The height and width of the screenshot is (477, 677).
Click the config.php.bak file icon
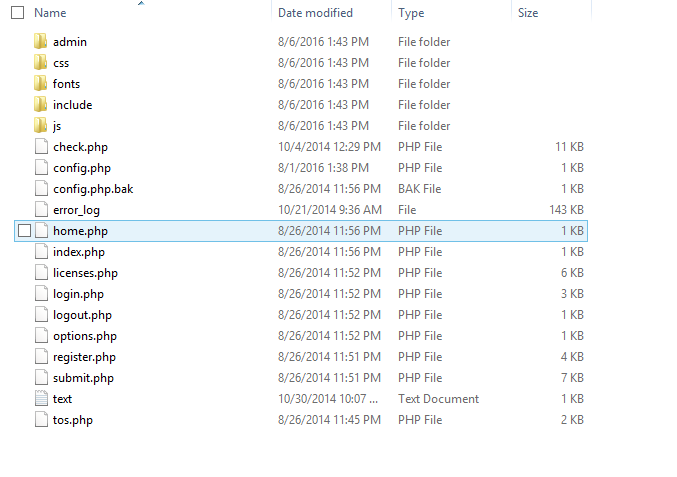(x=41, y=189)
